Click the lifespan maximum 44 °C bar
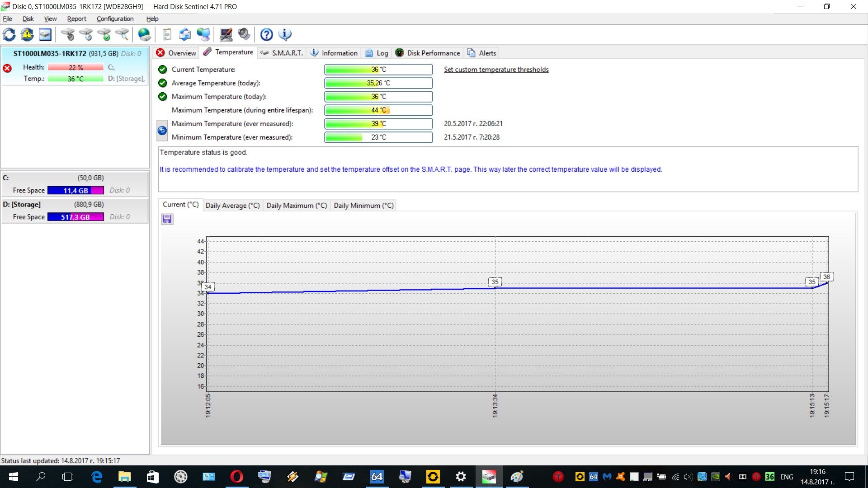This screenshot has width=868, height=488. point(378,110)
